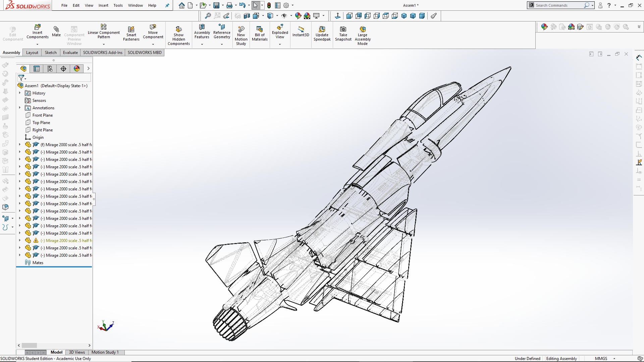Select Origin in feature tree
644x362 pixels.
click(38, 137)
